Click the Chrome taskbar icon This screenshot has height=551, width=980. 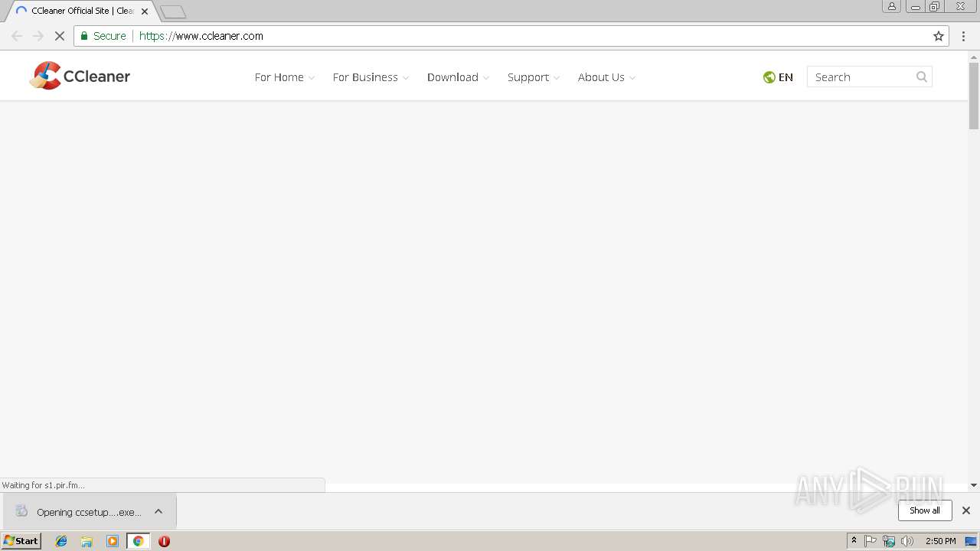(x=139, y=541)
